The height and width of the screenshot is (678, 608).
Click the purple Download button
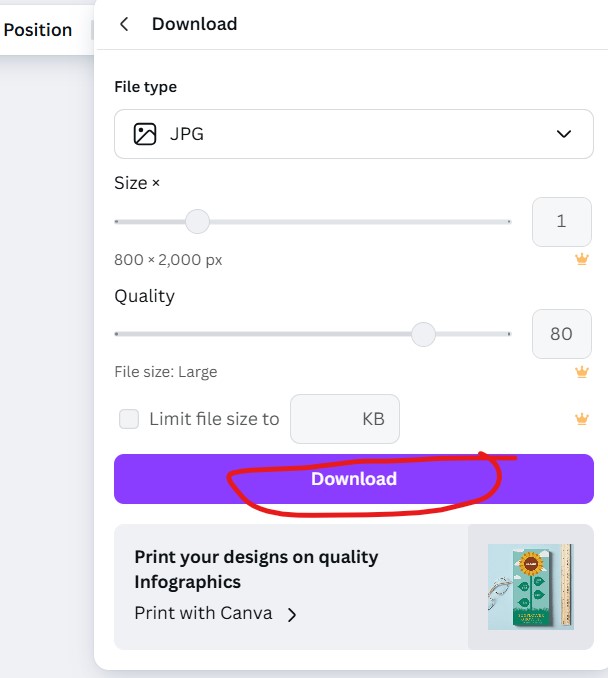click(353, 479)
